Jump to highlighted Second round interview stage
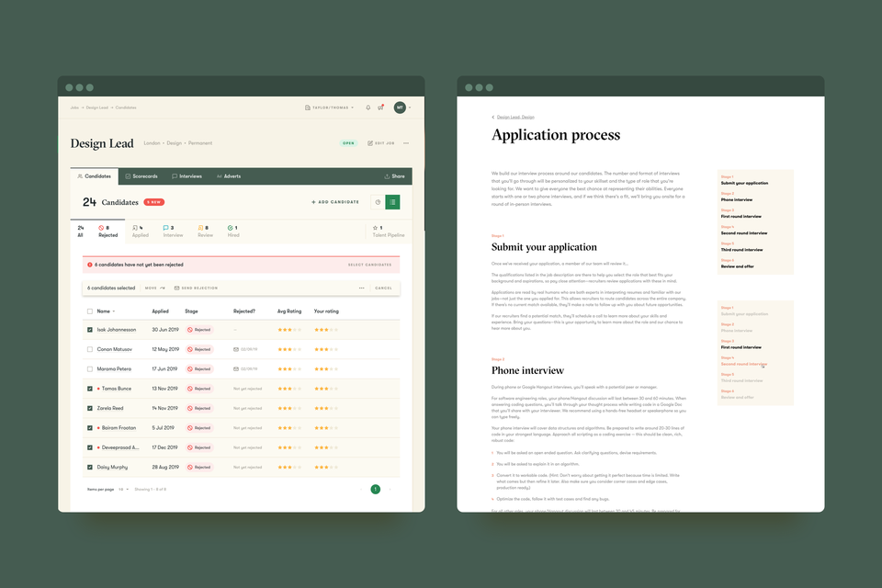 tap(743, 364)
